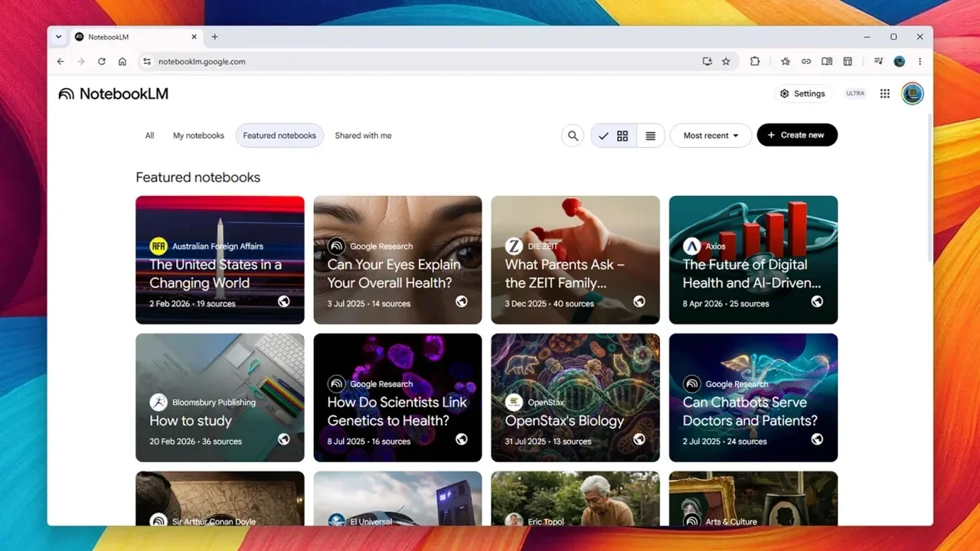
Task: Open What Parents Ask ZEIT Family notebook
Action: 575,260
